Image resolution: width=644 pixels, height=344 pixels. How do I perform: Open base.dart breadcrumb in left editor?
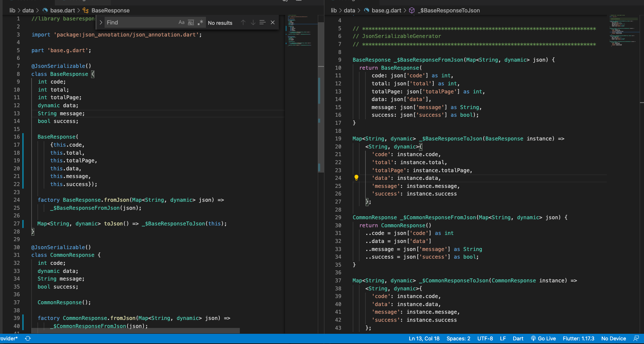click(x=63, y=11)
